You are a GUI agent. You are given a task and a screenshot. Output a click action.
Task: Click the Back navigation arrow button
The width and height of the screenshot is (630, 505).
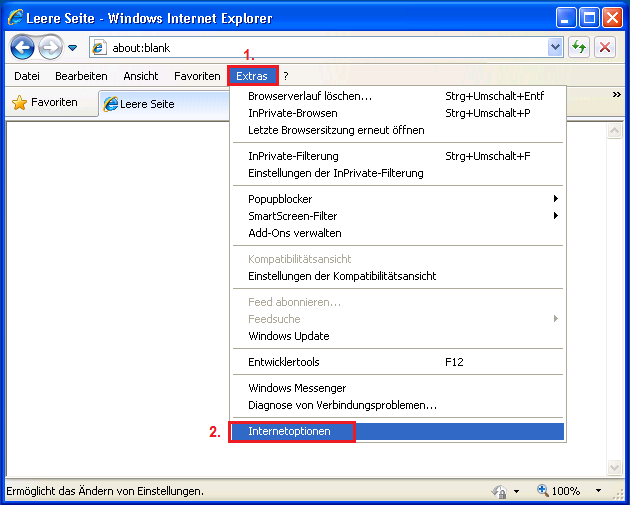22,47
